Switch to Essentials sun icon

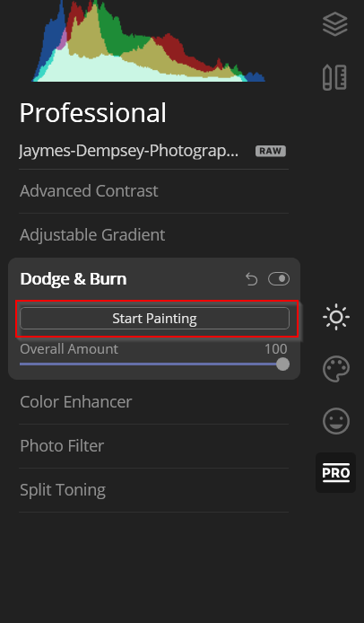(336, 317)
